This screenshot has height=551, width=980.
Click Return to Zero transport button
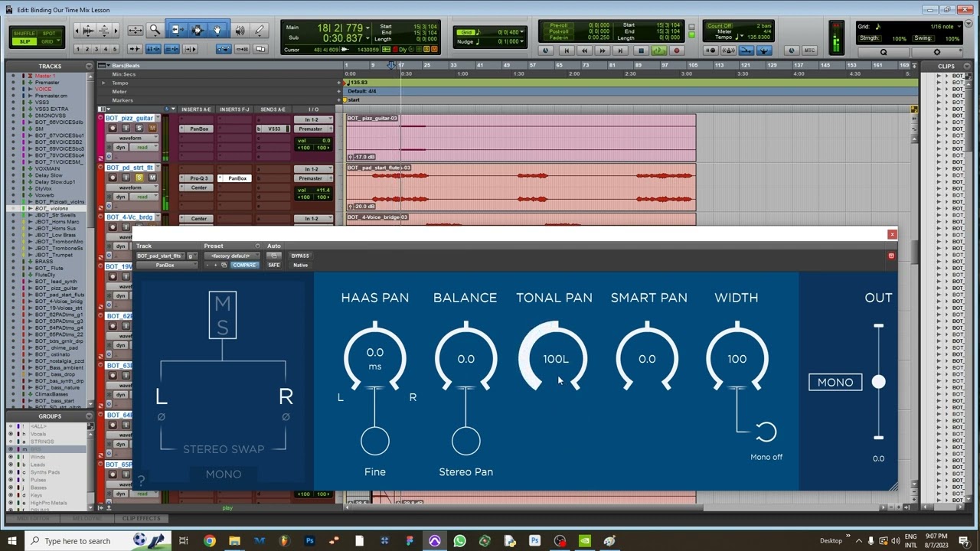[x=567, y=51]
